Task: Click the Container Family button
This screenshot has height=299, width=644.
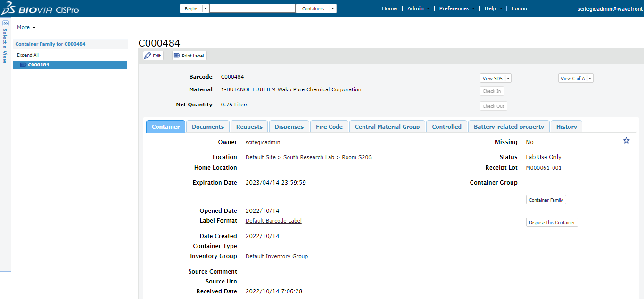Action: click(x=545, y=200)
